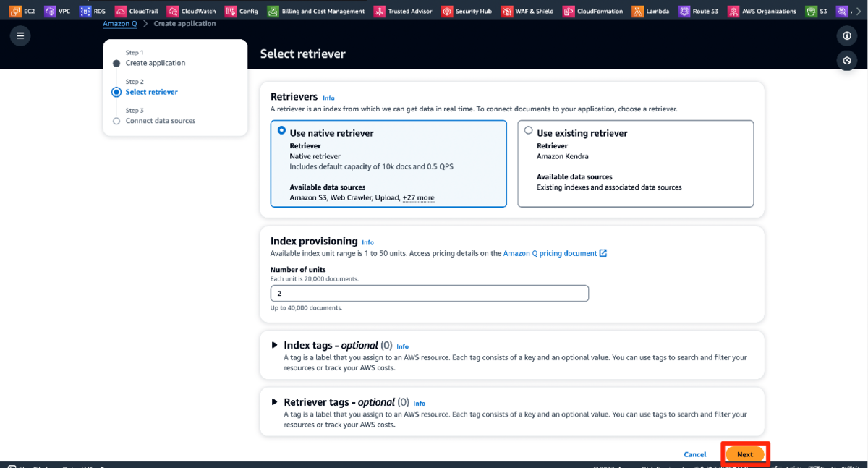Viewport: 868px width, 468px height.
Task: Open the RDS service shortcut icon
Action: 85,12
